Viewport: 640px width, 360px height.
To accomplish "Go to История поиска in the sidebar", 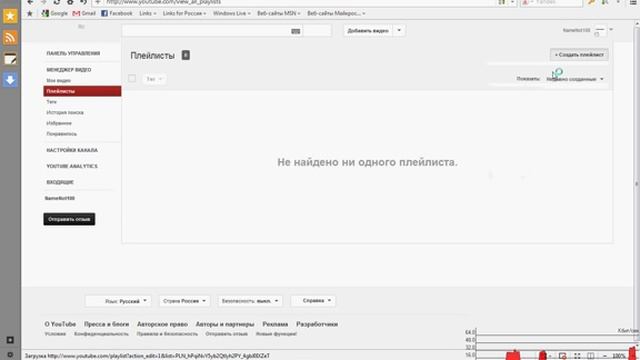I will (x=65, y=112).
